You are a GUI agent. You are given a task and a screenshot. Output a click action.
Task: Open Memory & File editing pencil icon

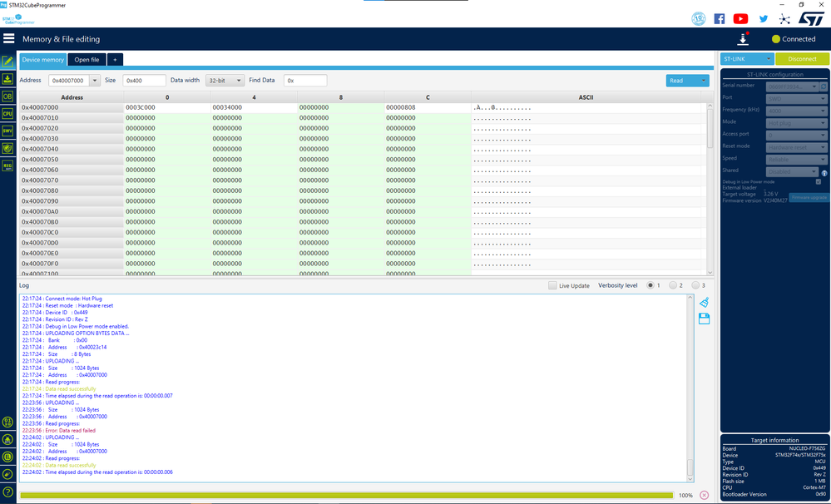tap(7, 62)
